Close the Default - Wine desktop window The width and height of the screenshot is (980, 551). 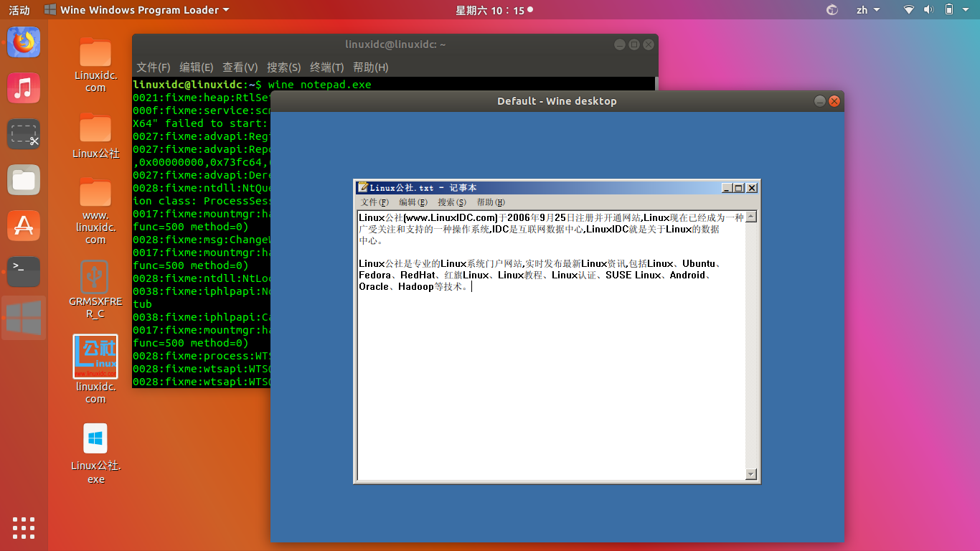(x=834, y=101)
